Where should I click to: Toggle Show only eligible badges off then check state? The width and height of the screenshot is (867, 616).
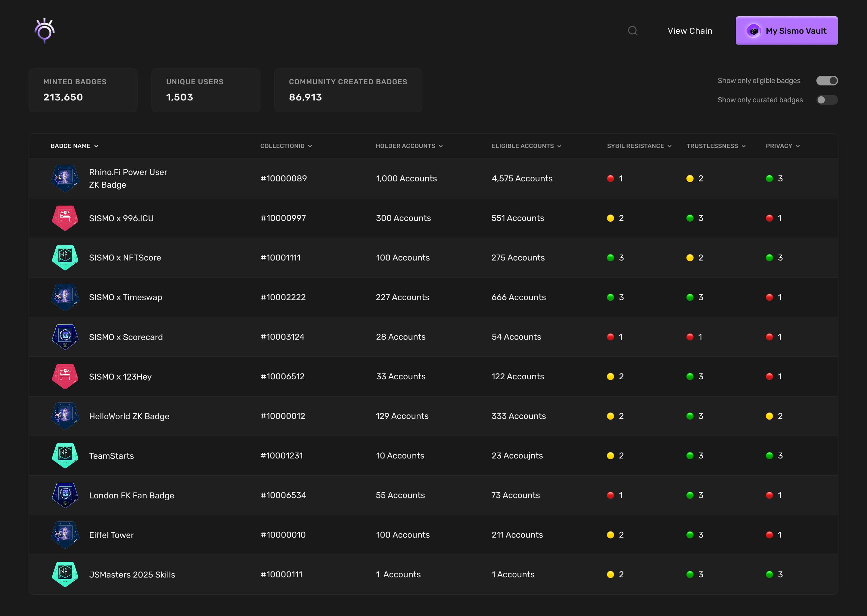(x=827, y=80)
